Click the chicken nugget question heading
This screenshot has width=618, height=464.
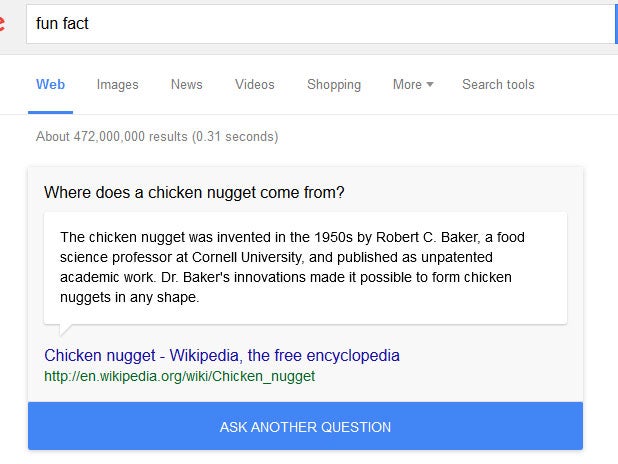(x=195, y=192)
